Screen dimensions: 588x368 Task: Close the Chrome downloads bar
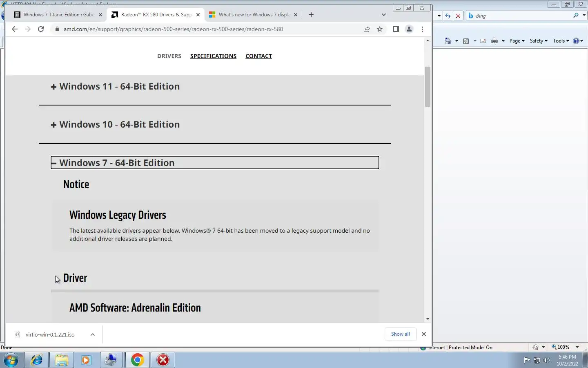point(424,334)
